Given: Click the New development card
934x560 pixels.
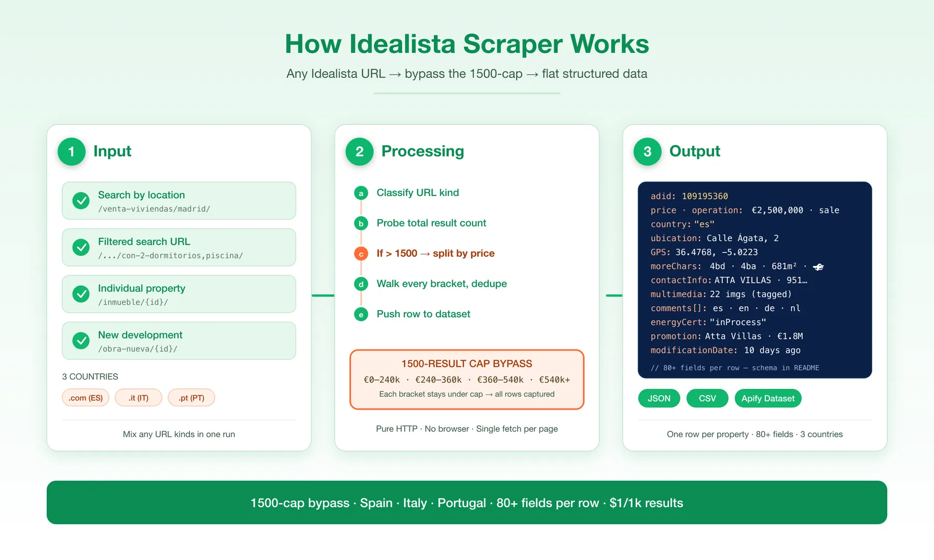Looking at the screenshot, I should [x=179, y=341].
